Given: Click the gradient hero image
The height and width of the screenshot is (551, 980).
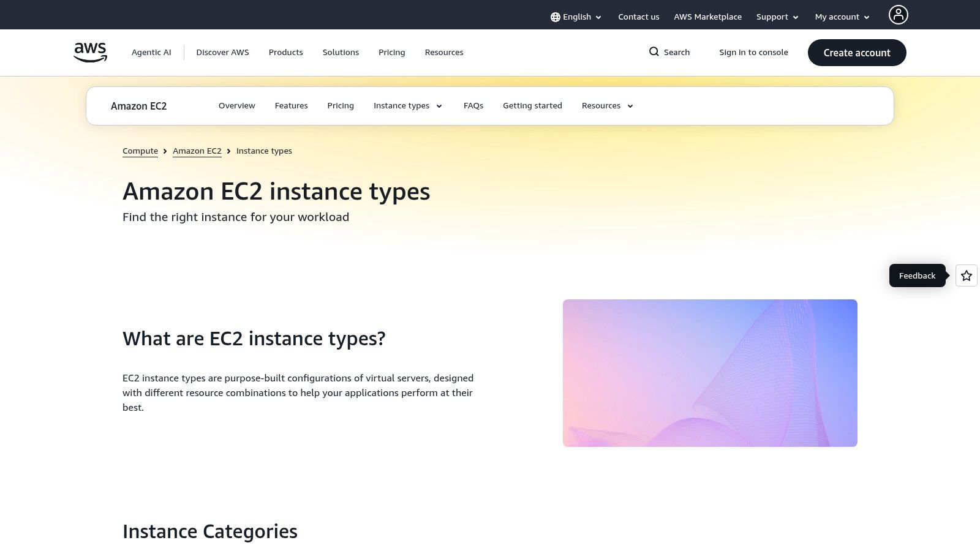Looking at the screenshot, I should (710, 373).
